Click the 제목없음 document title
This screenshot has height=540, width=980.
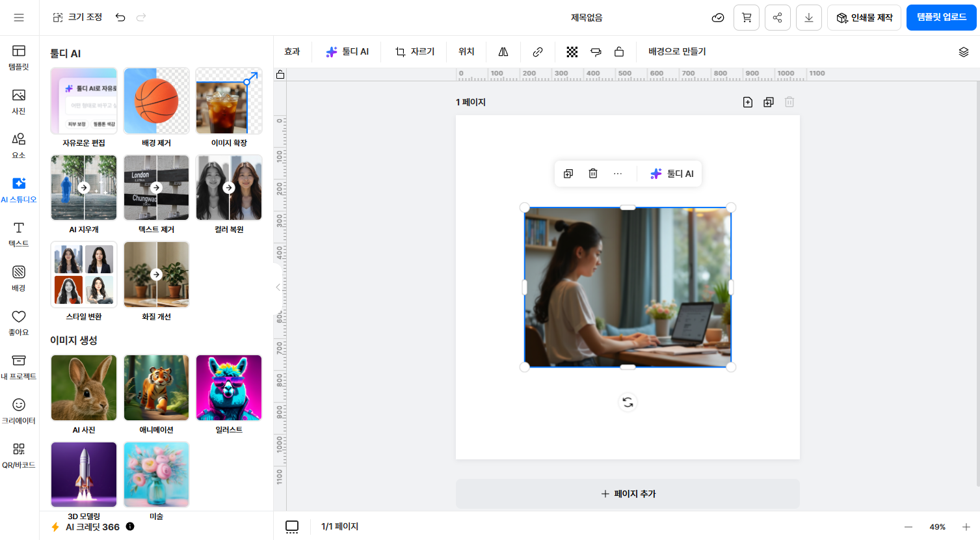click(x=587, y=18)
